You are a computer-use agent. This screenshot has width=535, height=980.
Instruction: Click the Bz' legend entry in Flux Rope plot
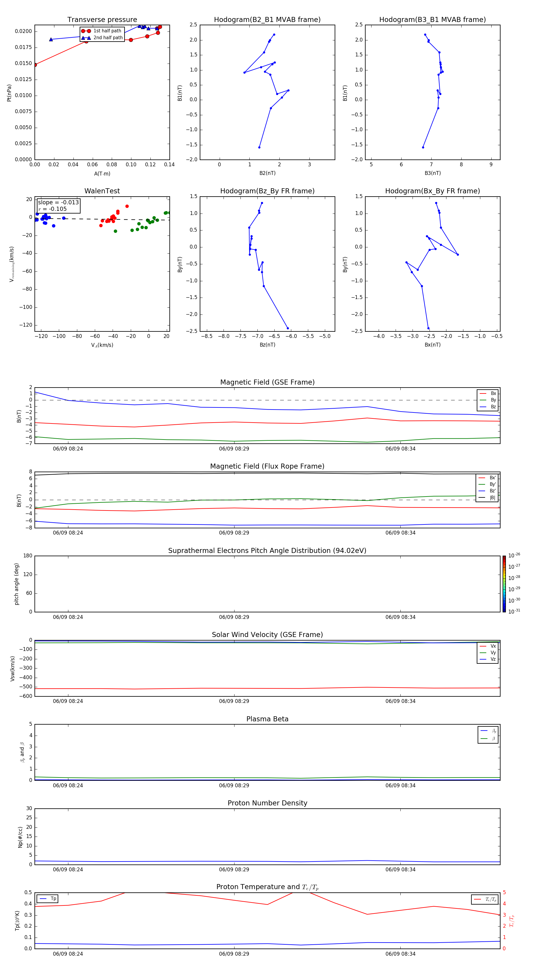487,491
